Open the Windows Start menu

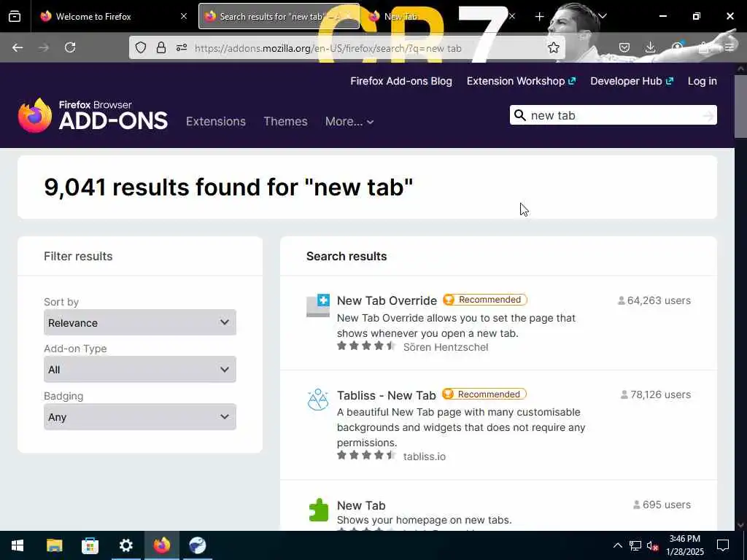click(18, 545)
